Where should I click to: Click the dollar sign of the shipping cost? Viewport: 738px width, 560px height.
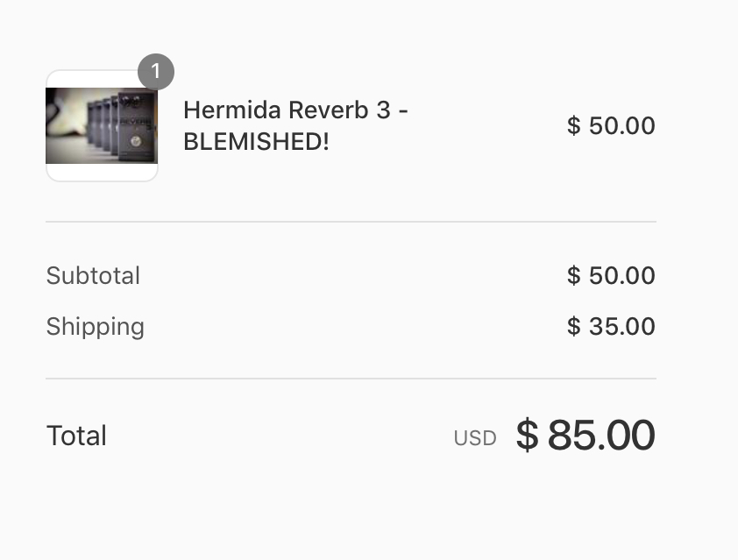click(x=573, y=326)
